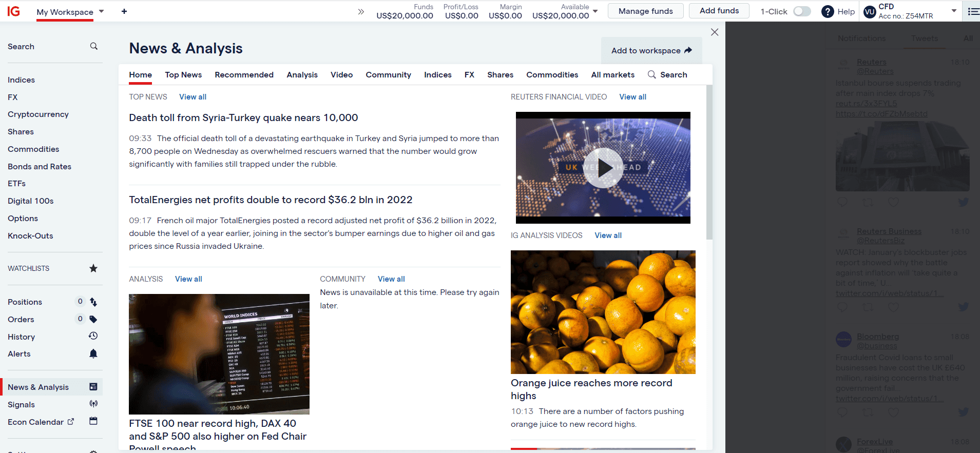Play the UK Week Ahead video

(x=603, y=168)
